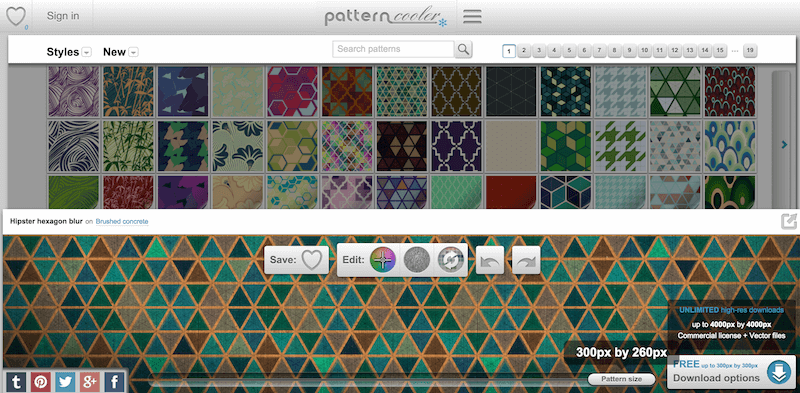Select the light blue houndstooth thumbnail
Screen dimensions: 800x393
click(620, 91)
